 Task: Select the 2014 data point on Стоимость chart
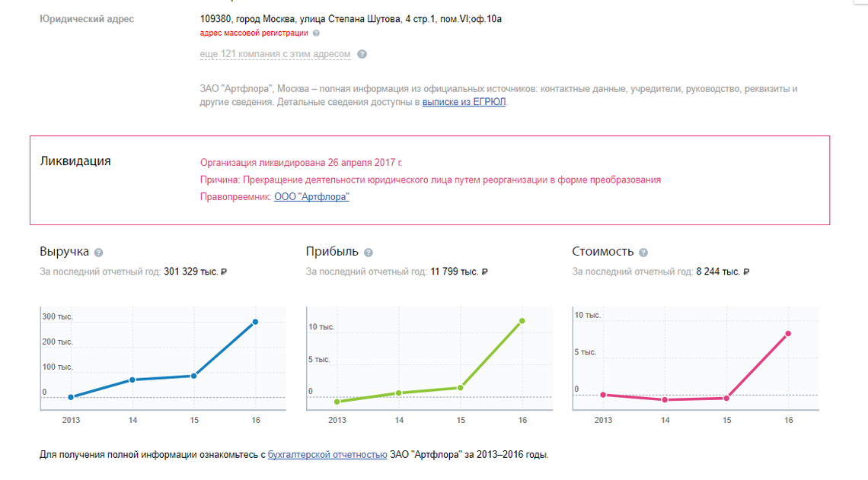coord(665,400)
